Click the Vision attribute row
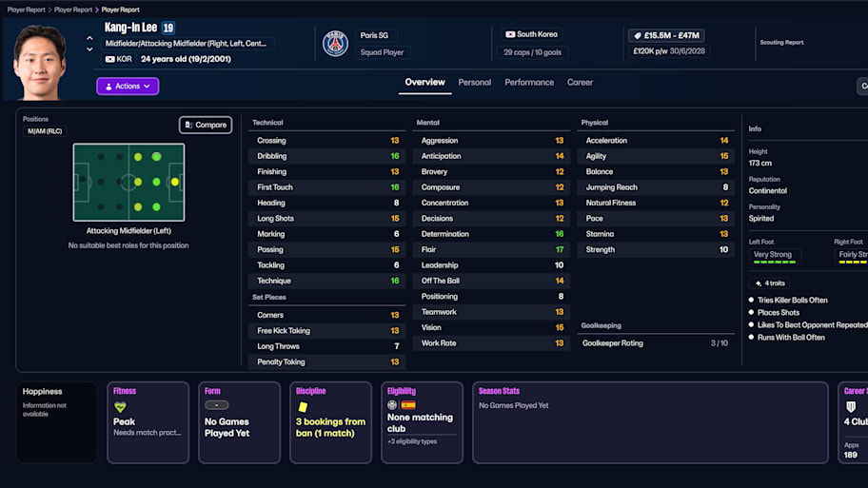Viewport: 868px width, 488px height. pyautogui.click(x=491, y=327)
